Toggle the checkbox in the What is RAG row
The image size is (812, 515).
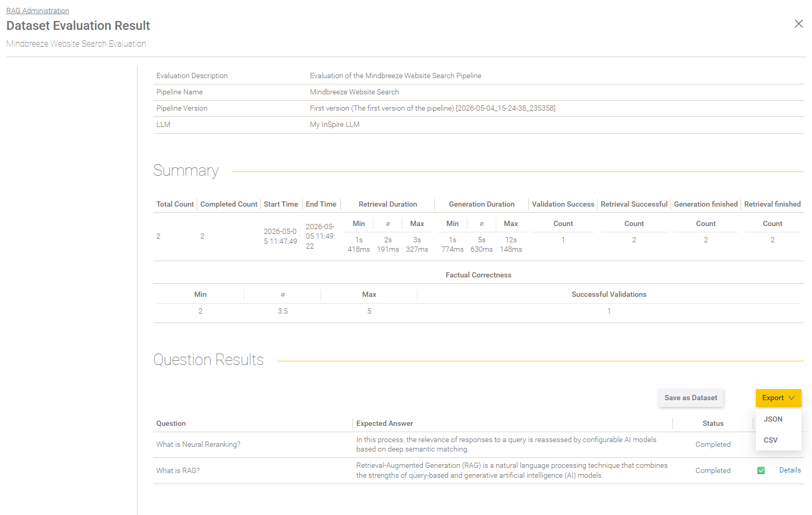tap(761, 470)
